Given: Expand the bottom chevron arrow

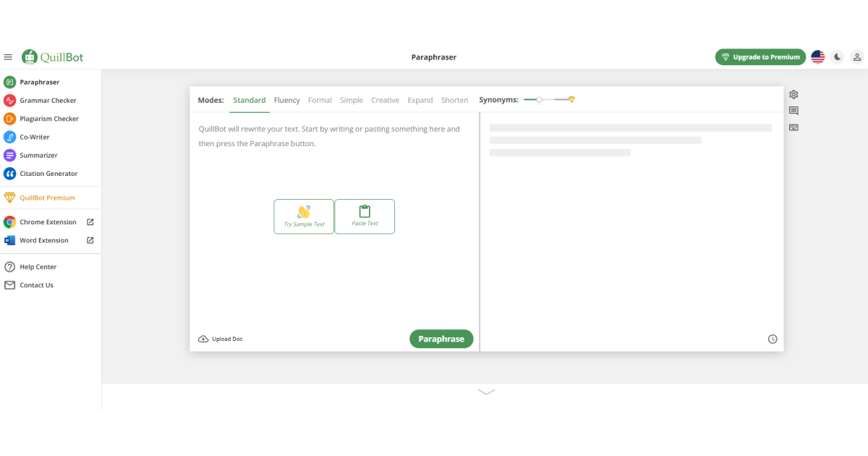Looking at the screenshot, I should 486,392.
